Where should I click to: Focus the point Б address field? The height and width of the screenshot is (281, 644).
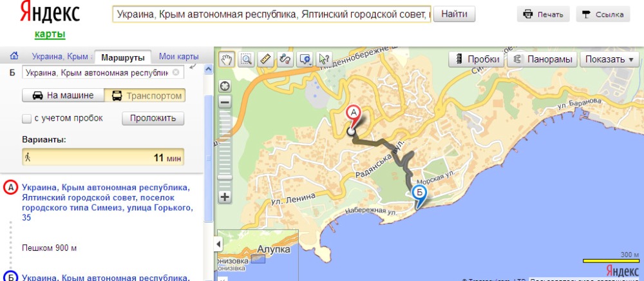point(103,73)
